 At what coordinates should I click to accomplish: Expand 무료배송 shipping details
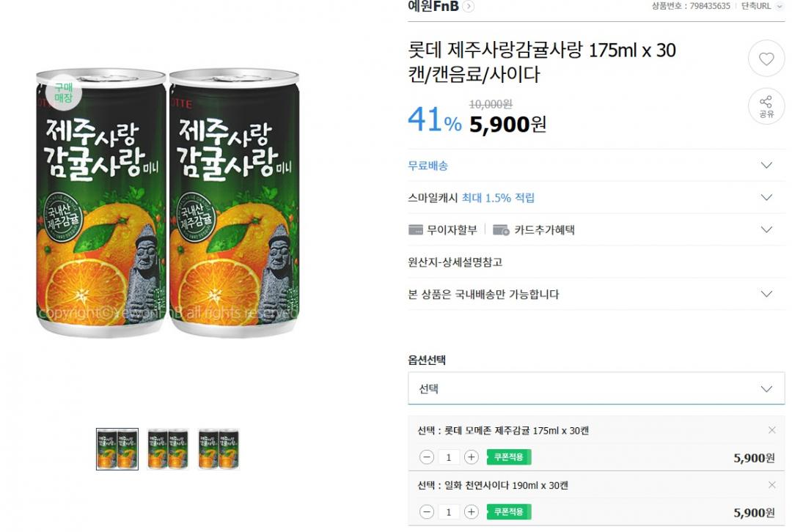[766, 166]
